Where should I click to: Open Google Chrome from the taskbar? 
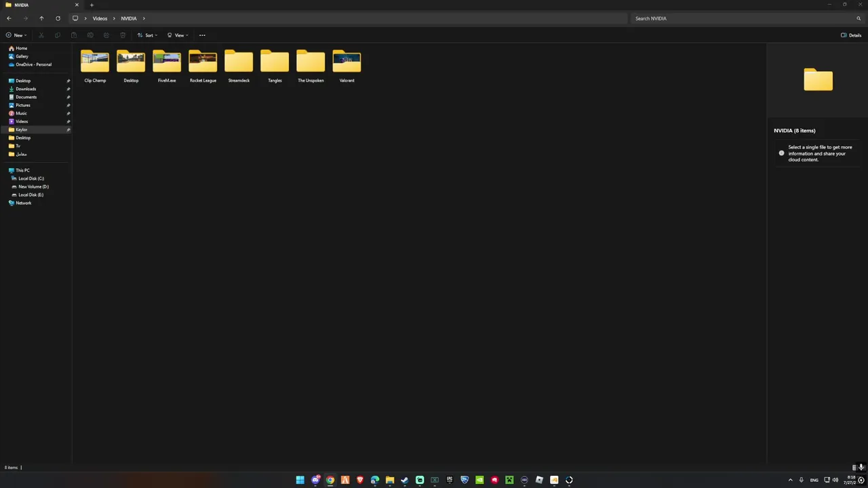tap(330, 480)
